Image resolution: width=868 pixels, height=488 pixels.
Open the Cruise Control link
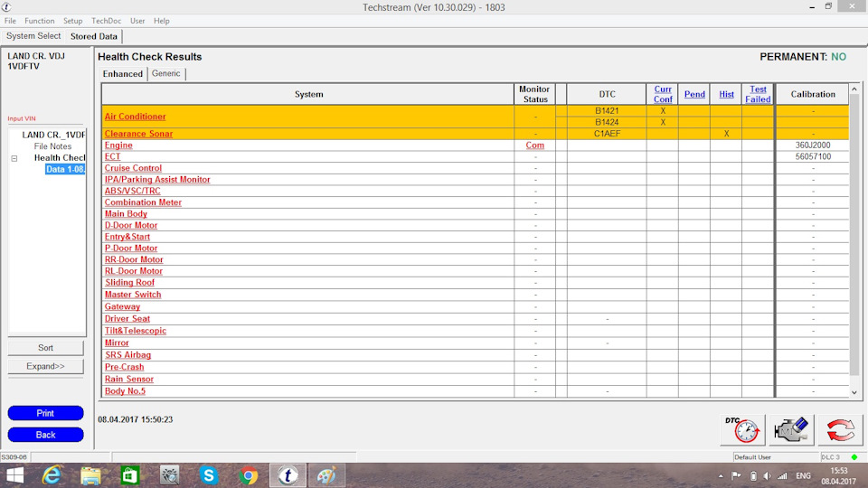[x=133, y=168]
